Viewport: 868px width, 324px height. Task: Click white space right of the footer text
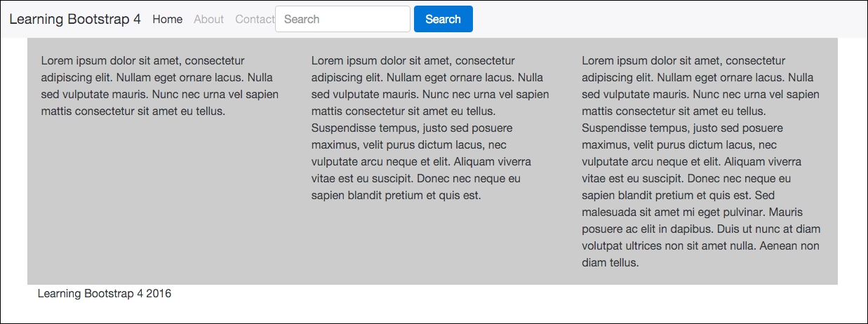point(491,293)
